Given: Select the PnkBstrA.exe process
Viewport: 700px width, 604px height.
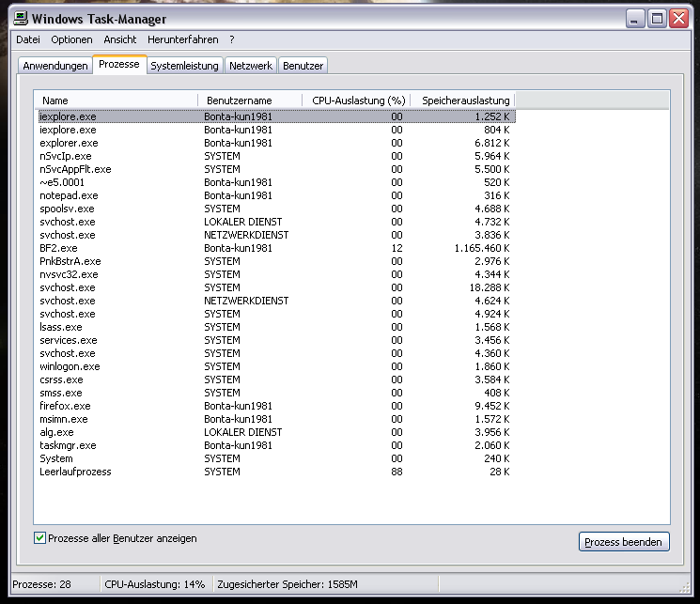Looking at the screenshot, I should [277, 261].
